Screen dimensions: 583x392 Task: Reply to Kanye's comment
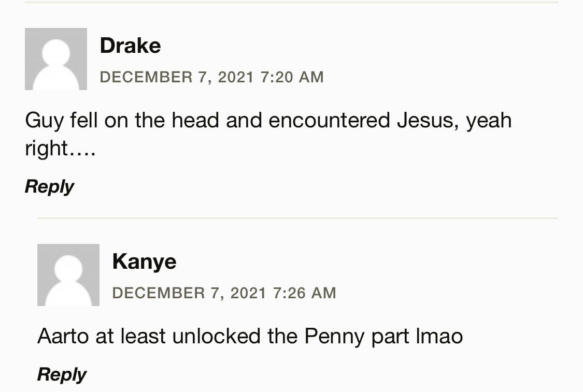[62, 374]
